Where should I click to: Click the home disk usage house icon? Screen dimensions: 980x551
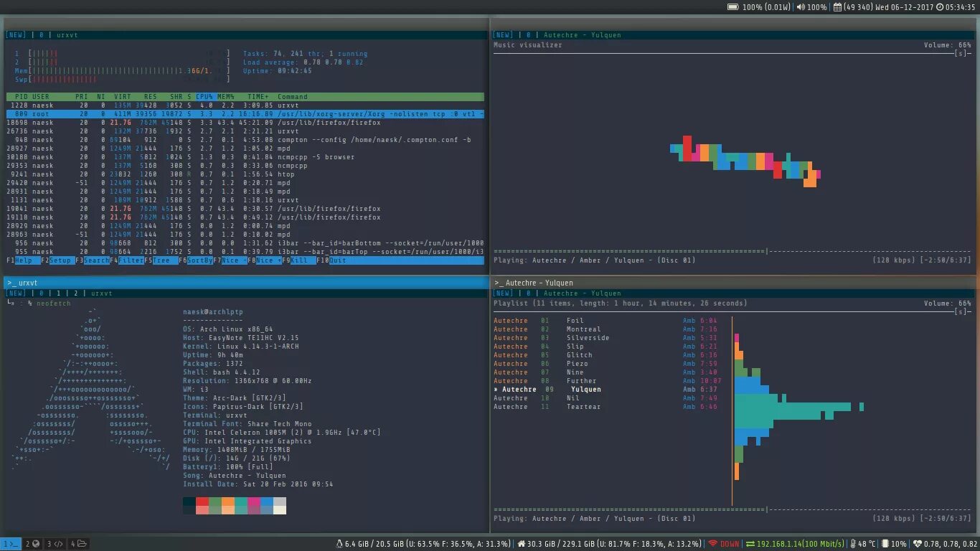pyautogui.click(x=521, y=544)
